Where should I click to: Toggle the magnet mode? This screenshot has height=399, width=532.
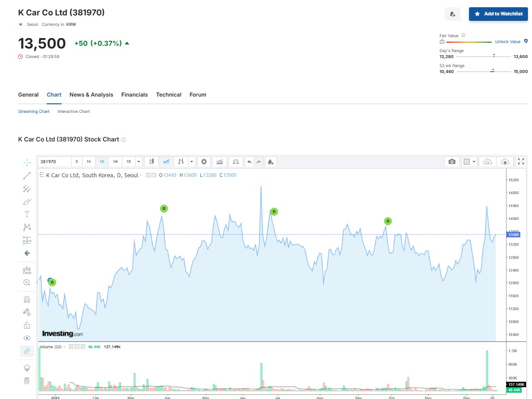click(x=27, y=299)
